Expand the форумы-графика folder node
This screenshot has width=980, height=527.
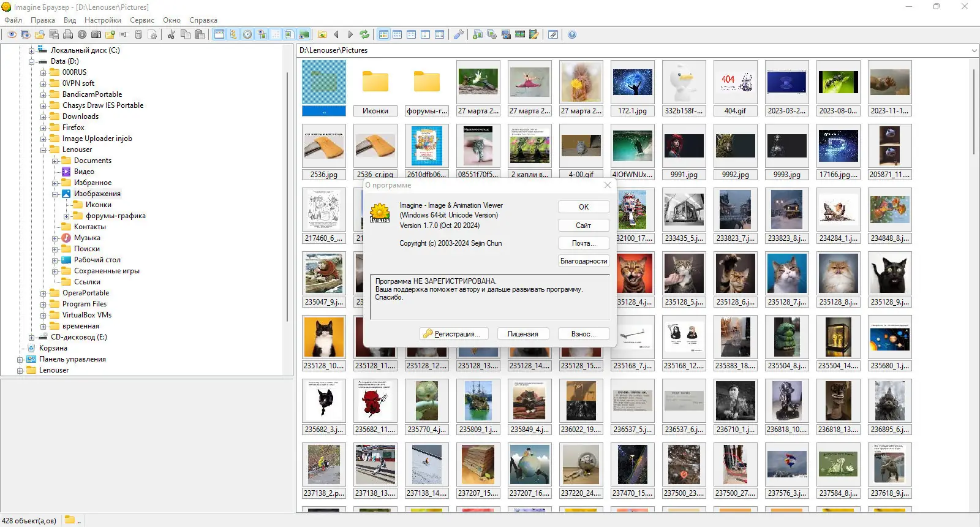click(66, 216)
